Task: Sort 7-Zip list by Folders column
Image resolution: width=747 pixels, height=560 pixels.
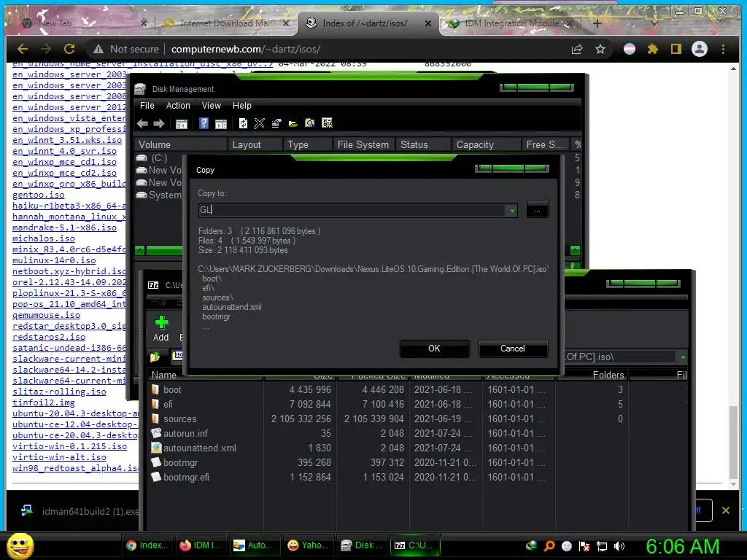Action: coord(593,376)
